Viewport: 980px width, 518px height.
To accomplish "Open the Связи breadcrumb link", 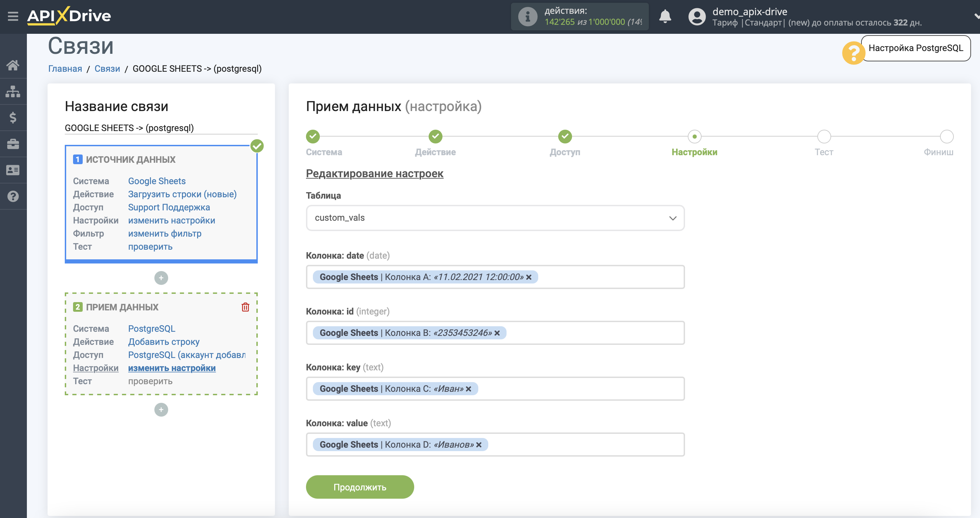I will [107, 69].
